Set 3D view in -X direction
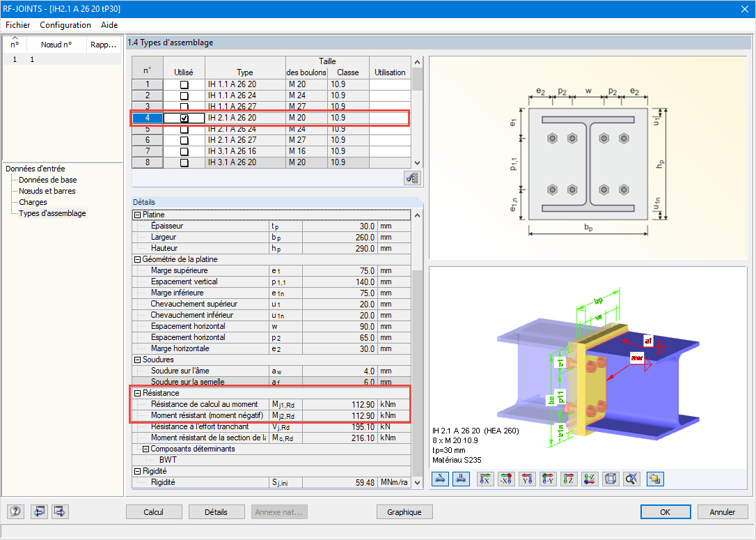756x540 pixels. click(x=506, y=479)
